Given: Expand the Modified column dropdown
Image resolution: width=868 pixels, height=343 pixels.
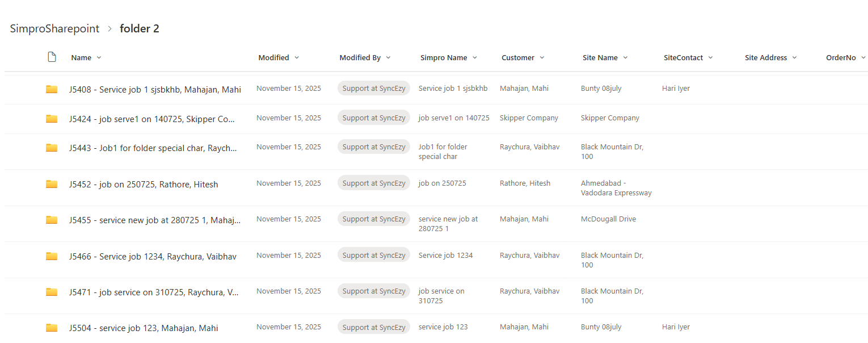Looking at the screenshot, I should click(x=297, y=58).
